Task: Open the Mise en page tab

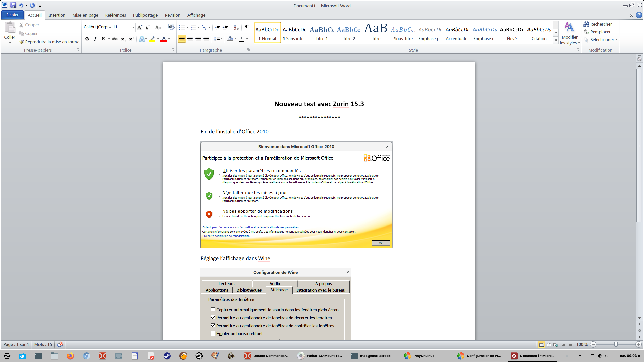Action: click(85, 15)
